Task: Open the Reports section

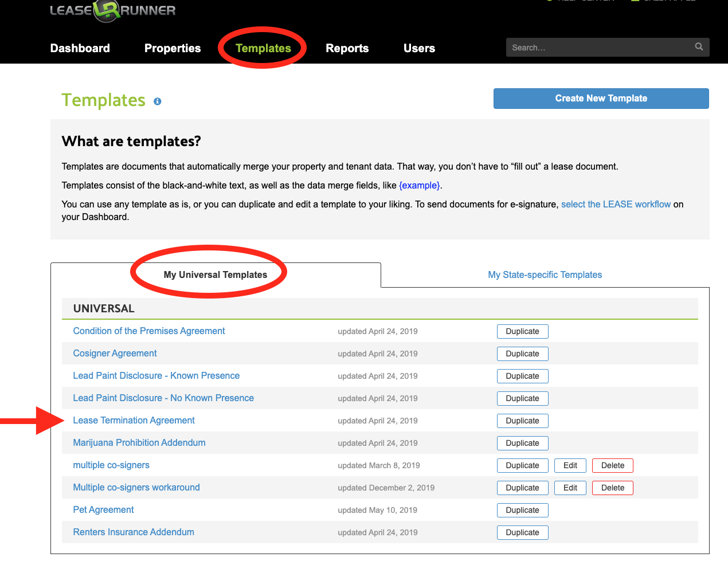Action: tap(347, 48)
